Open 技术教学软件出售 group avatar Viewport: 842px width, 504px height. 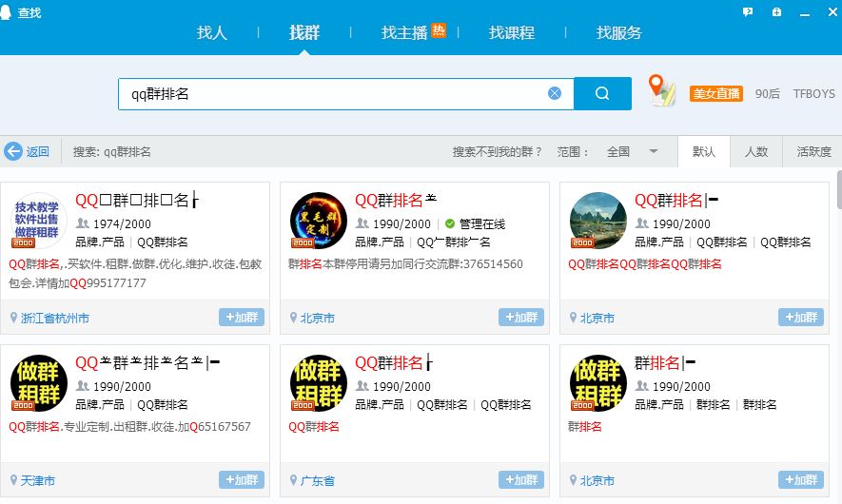[x=39, y=220]
